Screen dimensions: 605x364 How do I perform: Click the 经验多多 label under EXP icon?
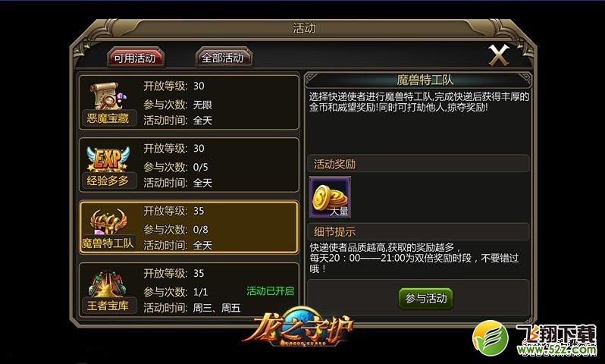108,180
